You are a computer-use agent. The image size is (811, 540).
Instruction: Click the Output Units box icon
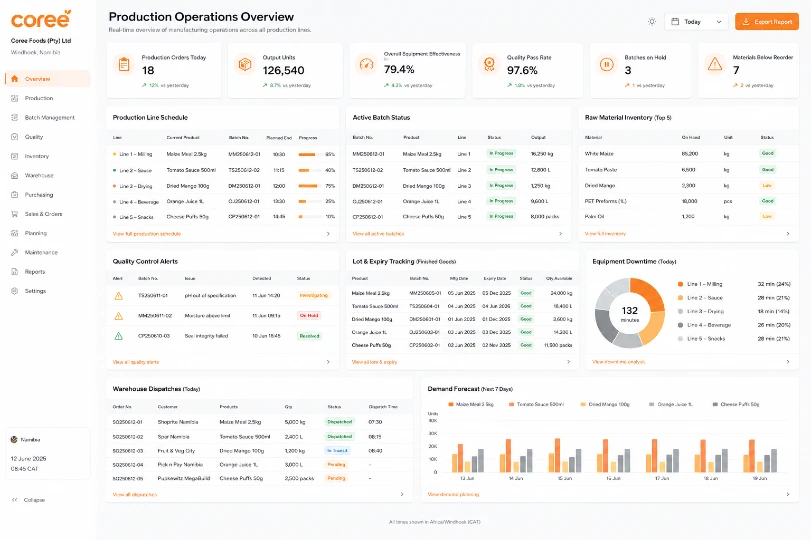[245, 65]
